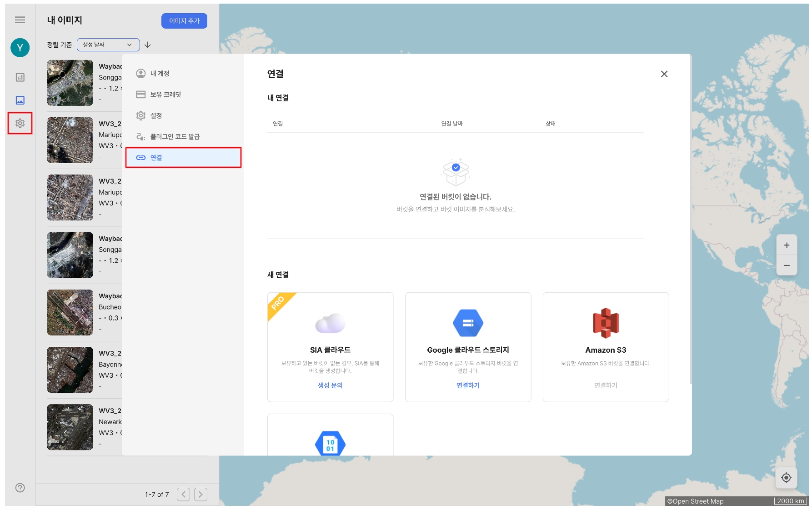Select 내 계정 menu item

tap(160, 74)
